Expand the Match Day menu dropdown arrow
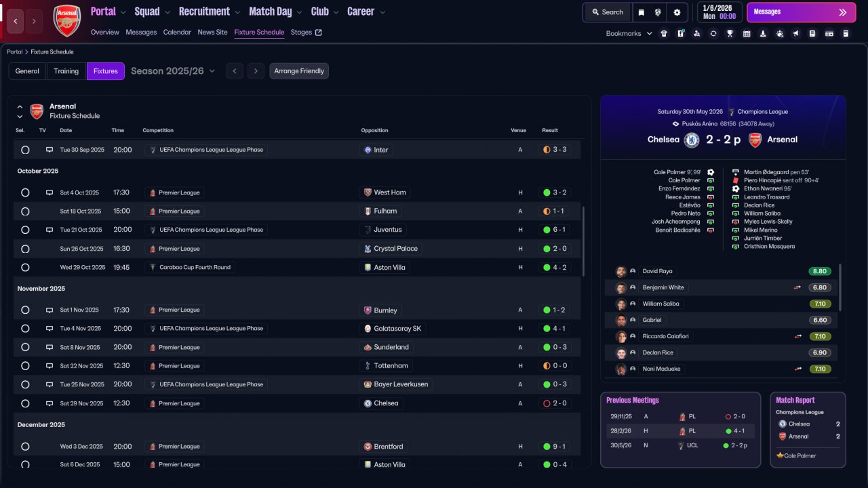Viewport: 868px width, 488px height. (300, 12)
